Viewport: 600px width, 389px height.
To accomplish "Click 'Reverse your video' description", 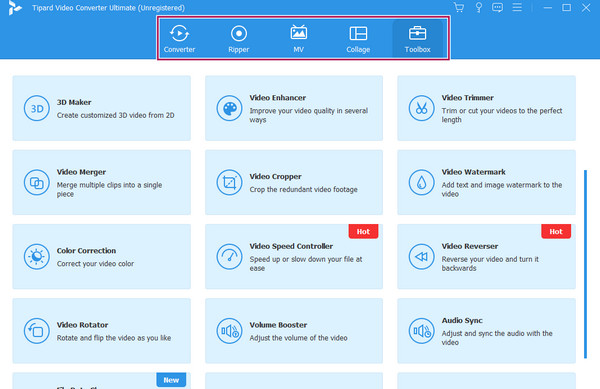I will click(490, 264).
